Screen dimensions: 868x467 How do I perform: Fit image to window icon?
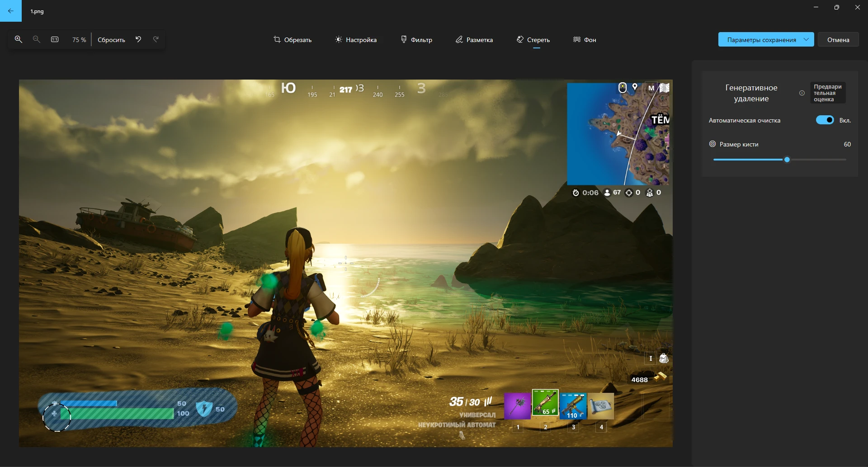pyautogui.click(x=55, y=39)
